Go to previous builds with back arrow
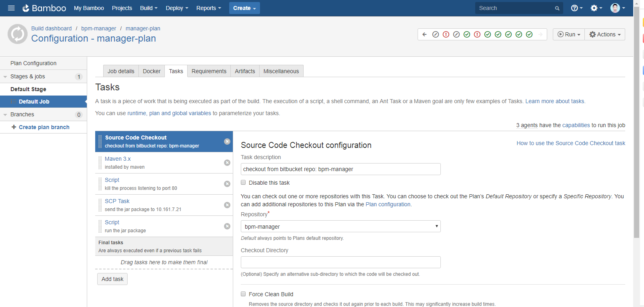This screenshot has height=307, width=644. (x=424, y=34)
